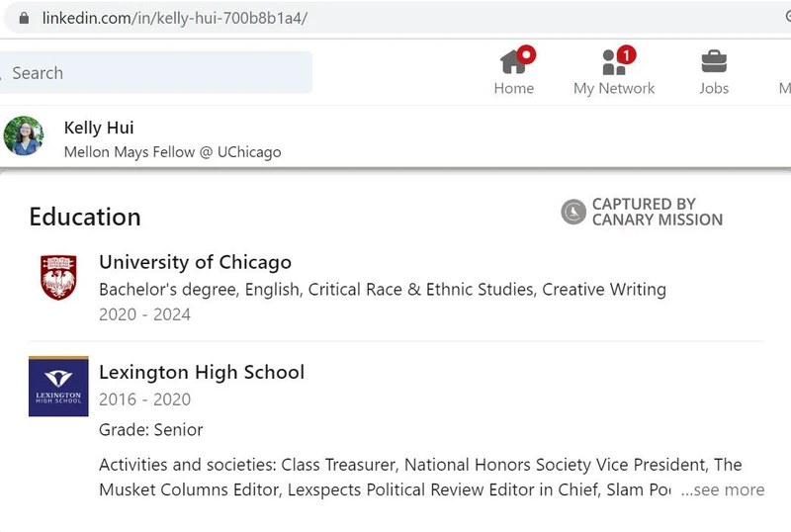Click the University of Chicago crest logo
Image resolution: width=791 pixels, height=532 pixels.
(x=58, y=277)
